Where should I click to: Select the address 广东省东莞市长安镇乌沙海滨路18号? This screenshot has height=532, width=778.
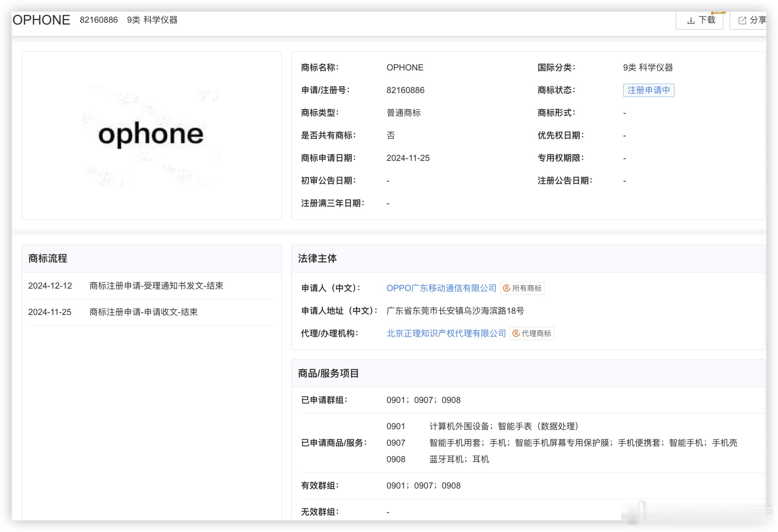455,311
